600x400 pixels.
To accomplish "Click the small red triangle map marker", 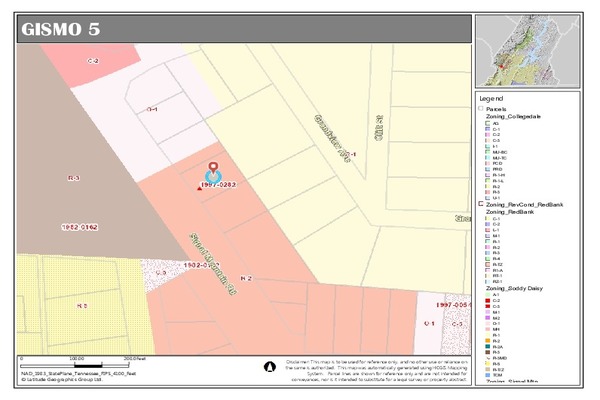I will (x=199, y=188).
